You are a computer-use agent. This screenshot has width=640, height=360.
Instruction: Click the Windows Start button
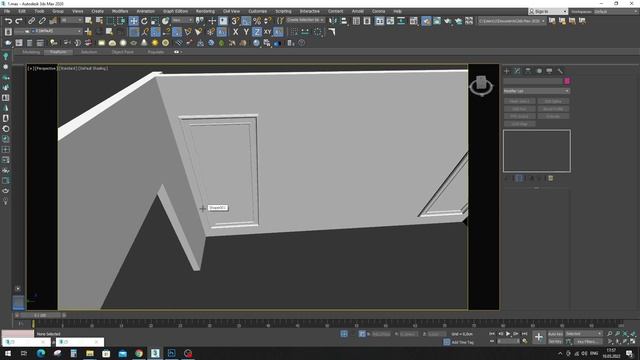point(8,353)
